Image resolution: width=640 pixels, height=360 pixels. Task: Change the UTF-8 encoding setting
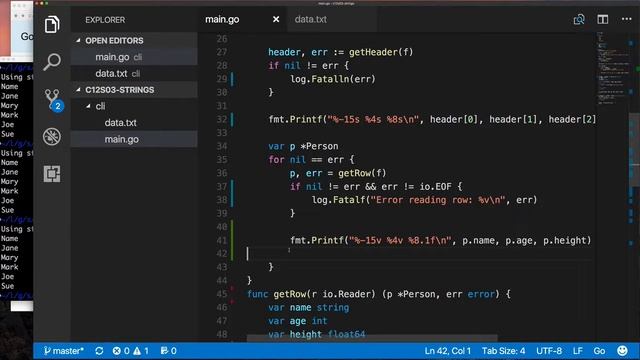(549, 351)
